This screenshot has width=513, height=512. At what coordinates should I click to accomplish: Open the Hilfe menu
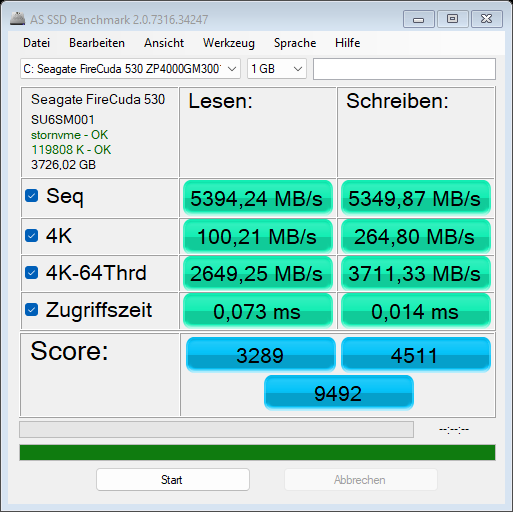(x=348, y=43)
